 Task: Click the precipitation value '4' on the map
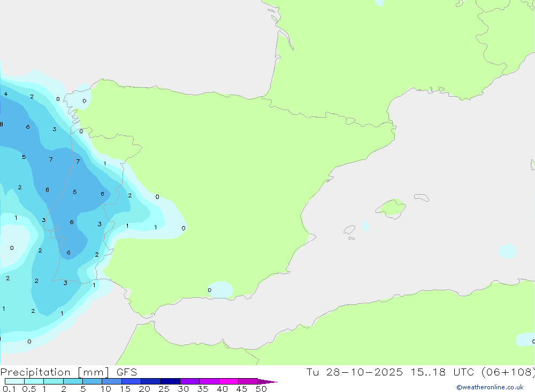click(x=6, y=94)
